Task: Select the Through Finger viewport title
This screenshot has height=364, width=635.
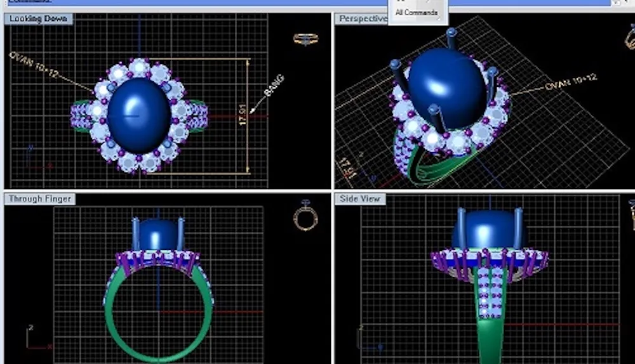Action: 39,199
